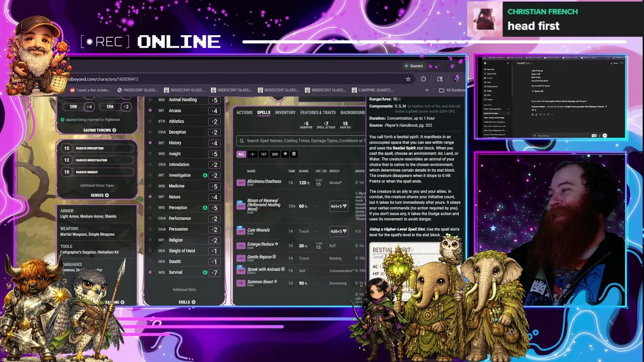Click the Additional Sense Types text

[97, 186]
